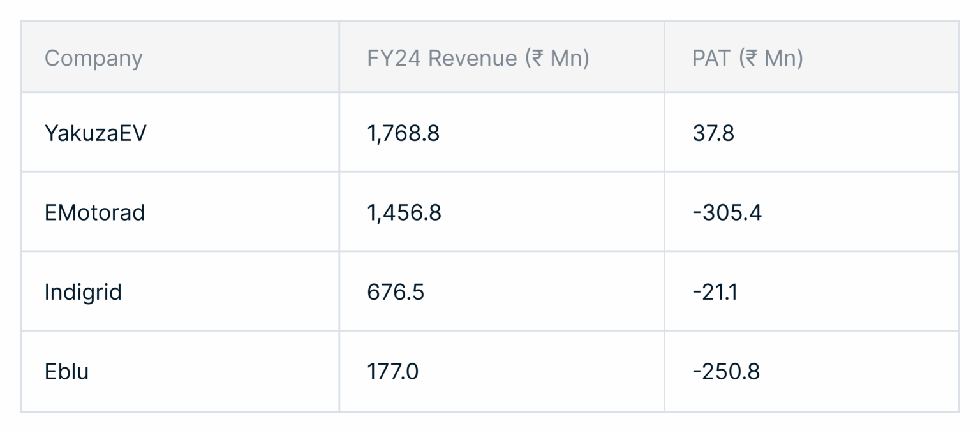Select EMotorad's PAT value -305.4
The width and height of the screenshot is (980, 433).
pos(727,212)
